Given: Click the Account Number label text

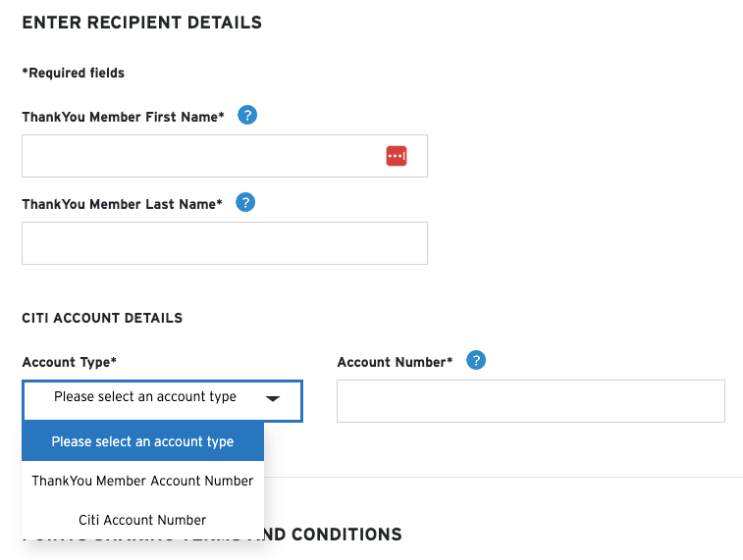Looking at the screenshot, I should tap(395, 362).
